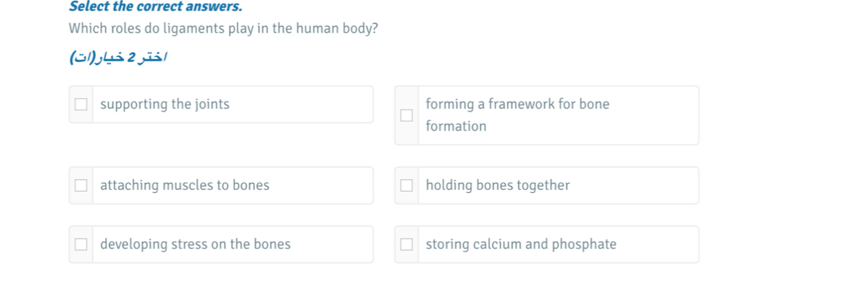
Task: Pick the 'storing calcium and phosphate' answer label
Action: tap(520, 244)
